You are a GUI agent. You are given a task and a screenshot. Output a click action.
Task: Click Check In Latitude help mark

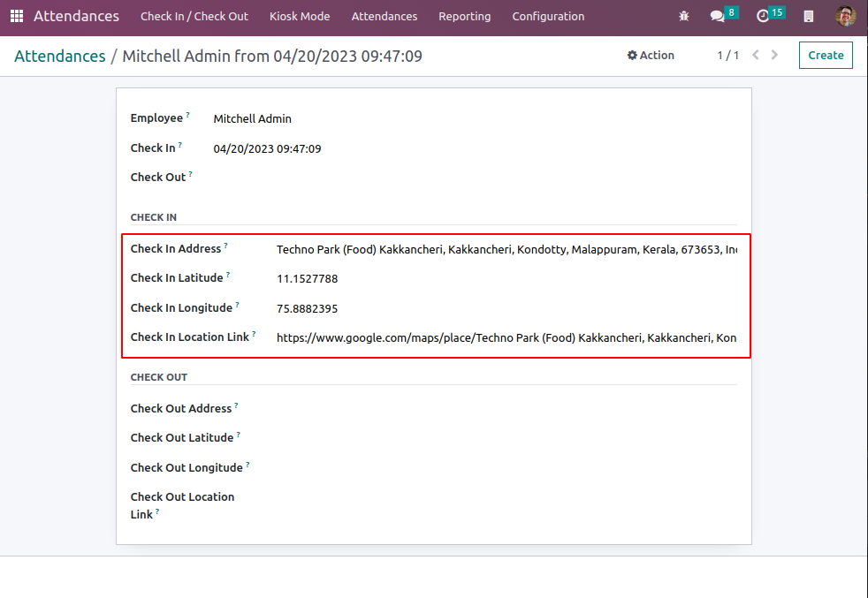pos(228,275)
